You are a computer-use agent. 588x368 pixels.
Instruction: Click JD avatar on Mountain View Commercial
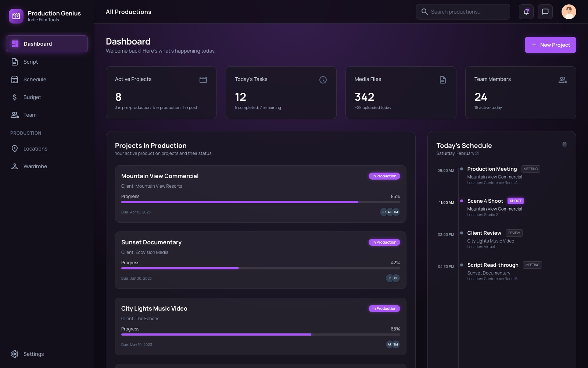pyautogui.click(x=384, y=212)
